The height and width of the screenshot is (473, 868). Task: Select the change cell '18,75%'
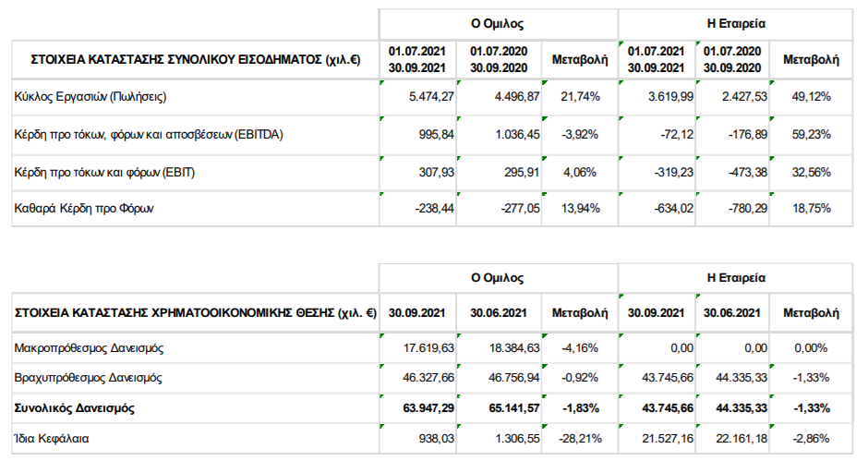coord(811,208)
